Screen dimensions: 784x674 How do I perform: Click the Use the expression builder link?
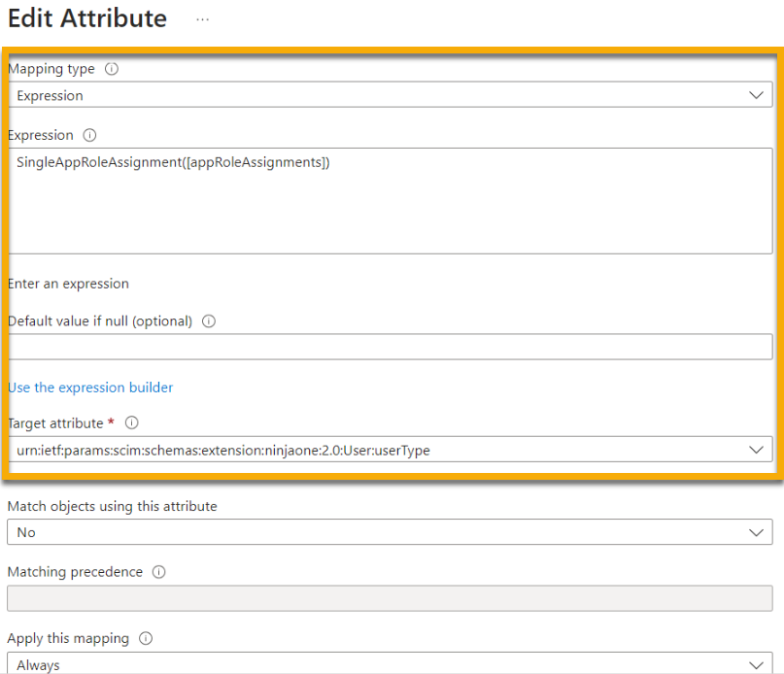point(90,388)
